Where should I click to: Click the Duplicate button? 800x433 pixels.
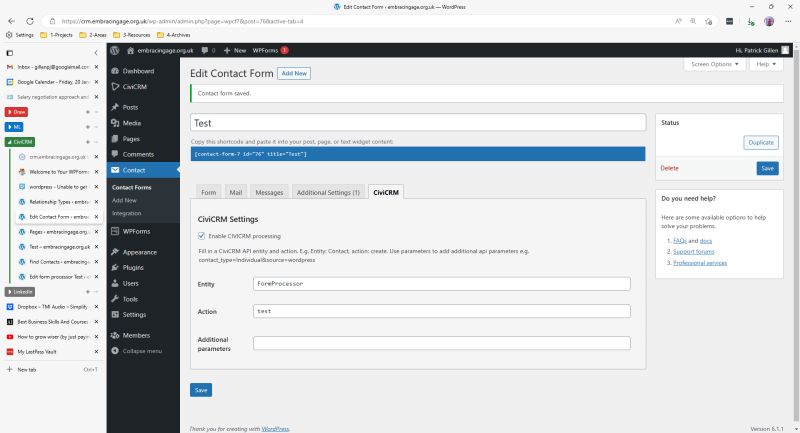pyautogui.click(x=761, y=143)
